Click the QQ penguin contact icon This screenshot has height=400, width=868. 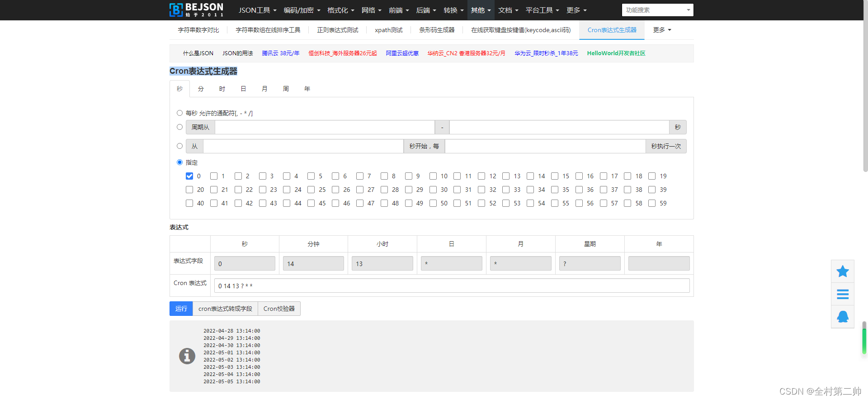tap(843, 317)
